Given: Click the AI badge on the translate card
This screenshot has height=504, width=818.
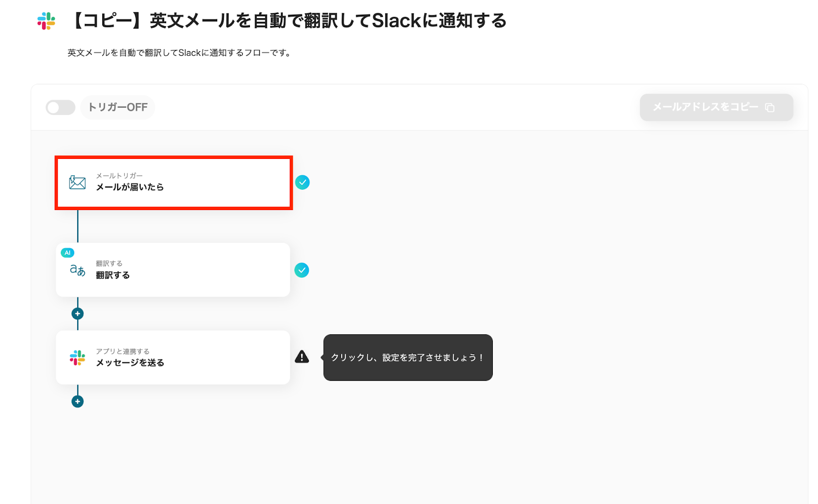Looking at the screenshot, I should [67, 253].
